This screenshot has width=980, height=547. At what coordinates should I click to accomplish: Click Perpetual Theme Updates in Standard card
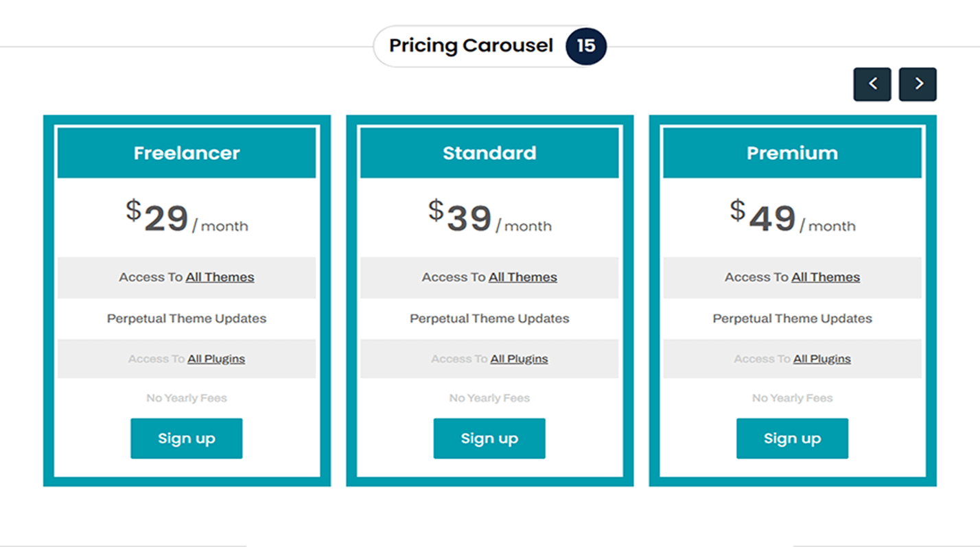coord(489,318)
